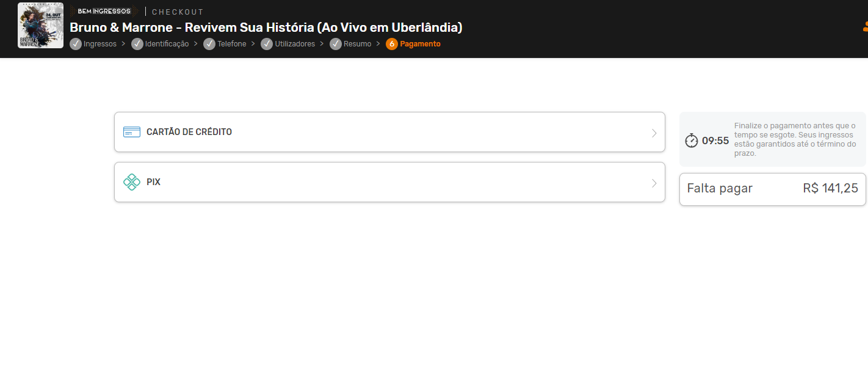Click the stopwatch timer icon
This screenshot has width=868, height=391.
[692, 141]
